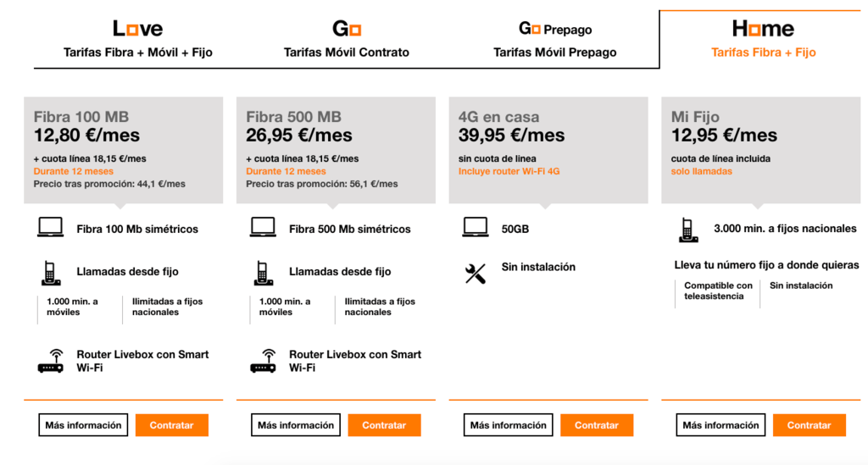Show Más información for Fibra 500 MB
This screenshot has height=465, width=868.
coord(296,425)
